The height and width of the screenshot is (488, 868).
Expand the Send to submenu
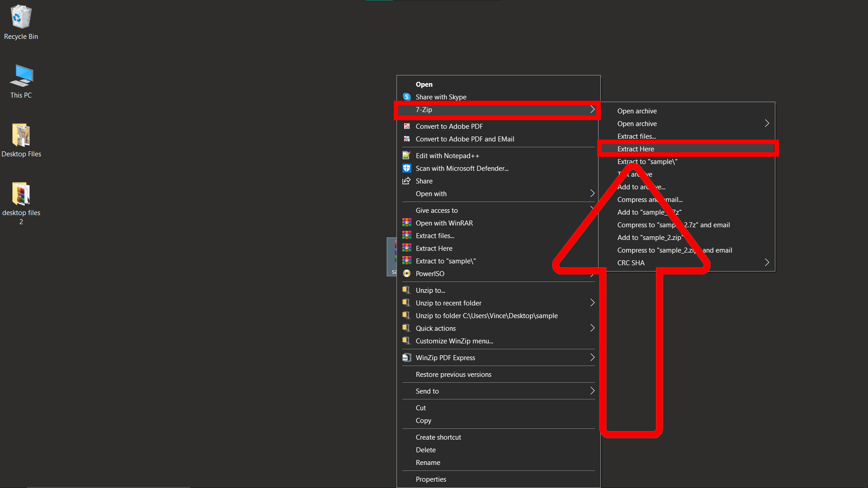(592, 391)
